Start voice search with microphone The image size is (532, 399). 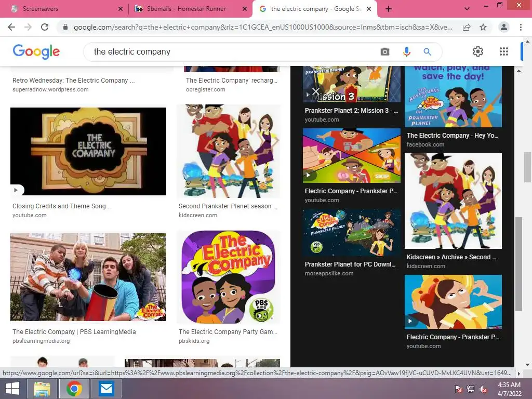click(406, 51)
